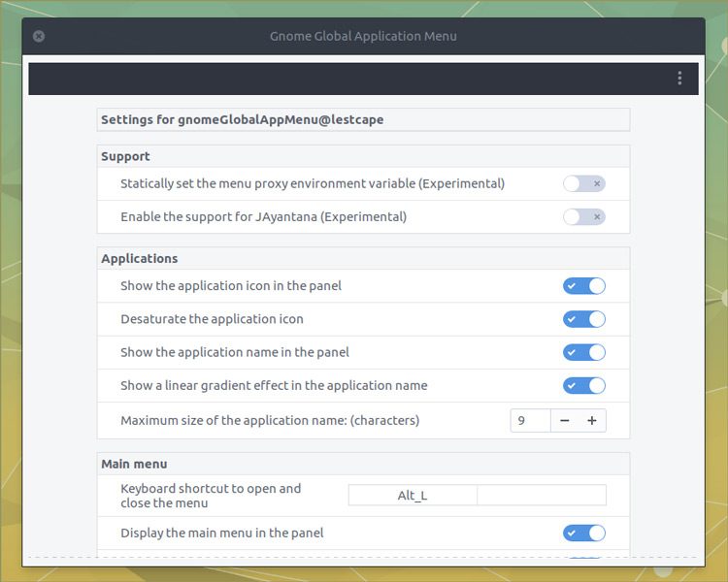Viewport: 728px width, 582px height.
Task: Click the dark header bar area
Action: click(x=363, y=79)
